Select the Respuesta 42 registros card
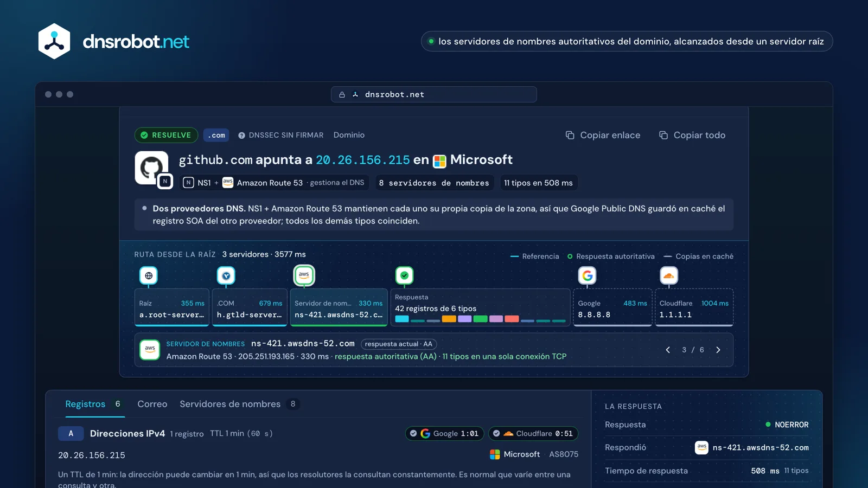Image resolution: width=868 pixels, height=488 pixels. coord(480,307)
